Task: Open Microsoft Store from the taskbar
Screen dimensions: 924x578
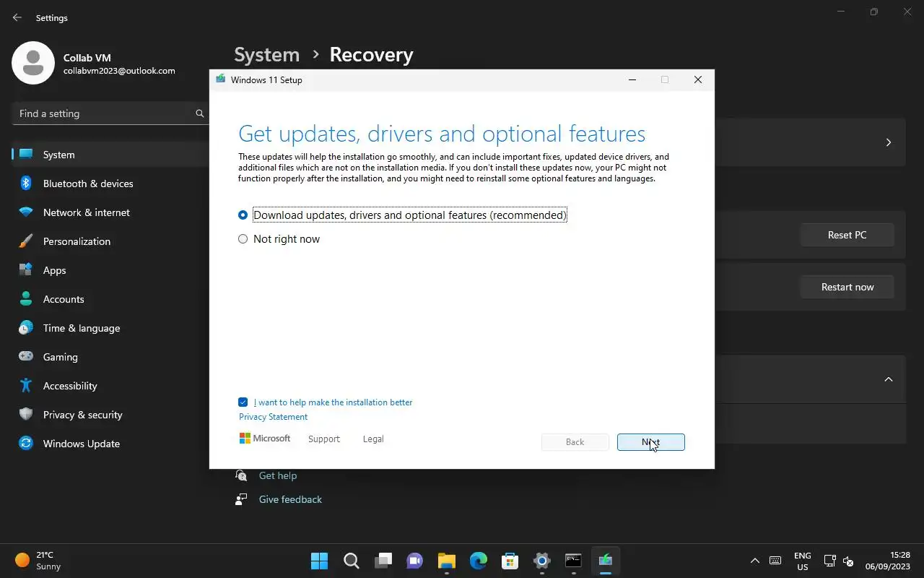Action: [x=510, y=561]
